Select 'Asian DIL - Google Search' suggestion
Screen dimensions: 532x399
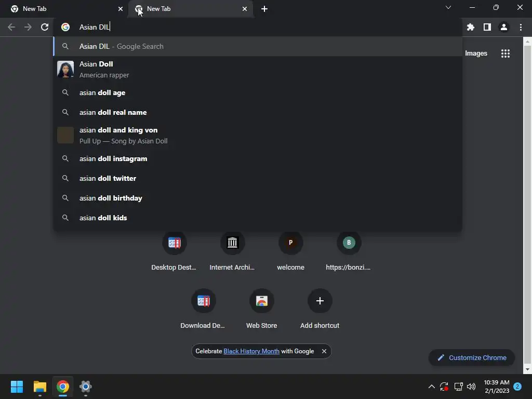point(258,46)
